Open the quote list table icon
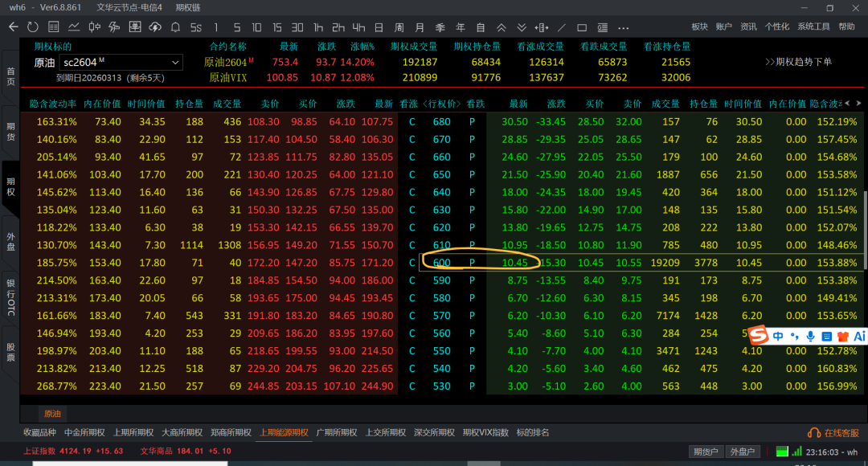Image resolution: width=868 pixels, height=466 pixels. (54, 27)
